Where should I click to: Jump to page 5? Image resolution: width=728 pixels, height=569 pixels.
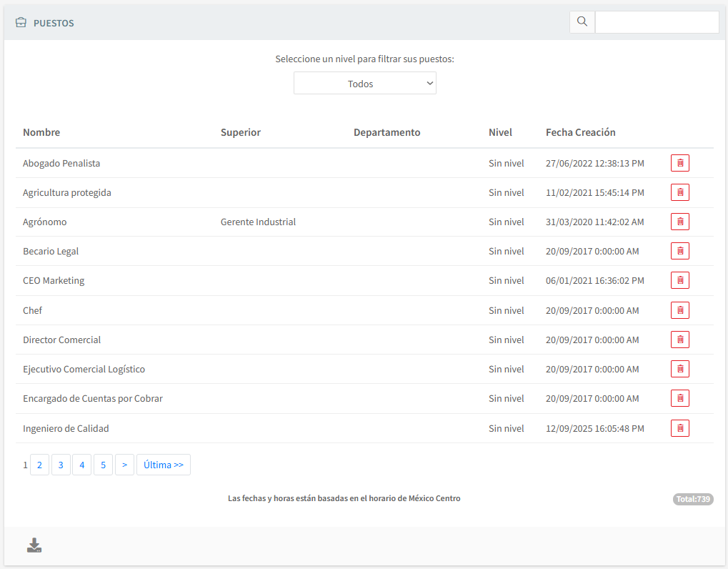103,465
